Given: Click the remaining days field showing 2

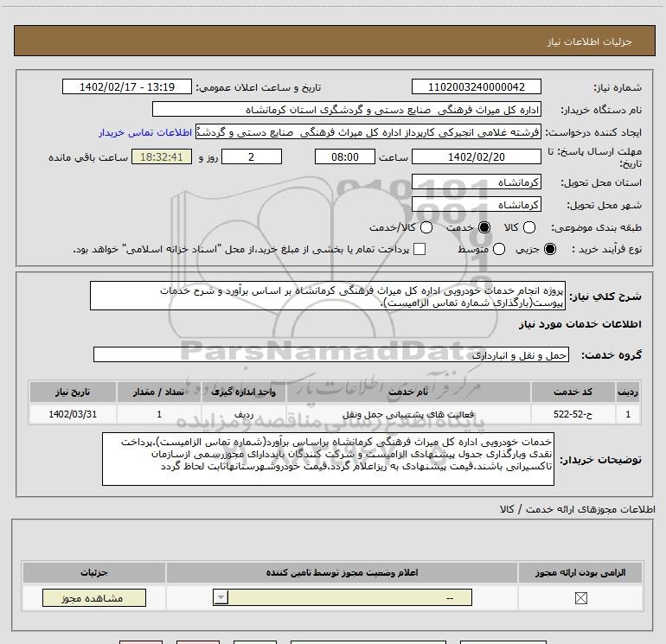Looking at the screenshot, I should coord(252,156).
